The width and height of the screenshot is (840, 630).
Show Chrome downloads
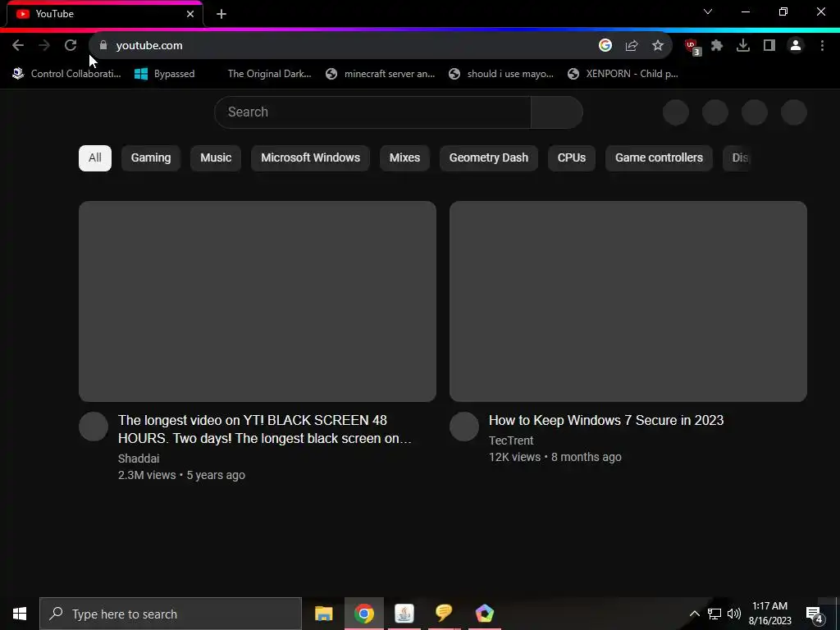[743, 46]
